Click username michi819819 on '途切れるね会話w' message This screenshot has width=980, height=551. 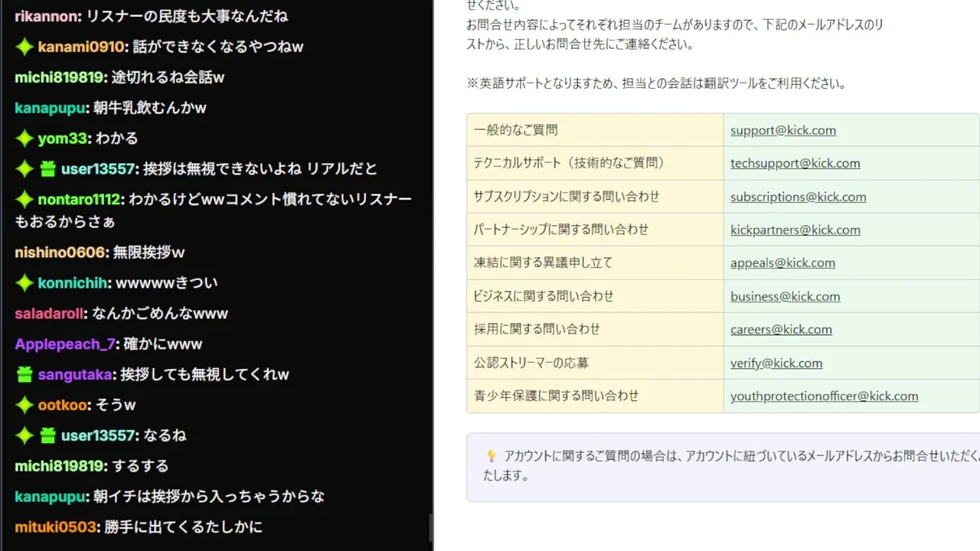[x=59, y=77]
